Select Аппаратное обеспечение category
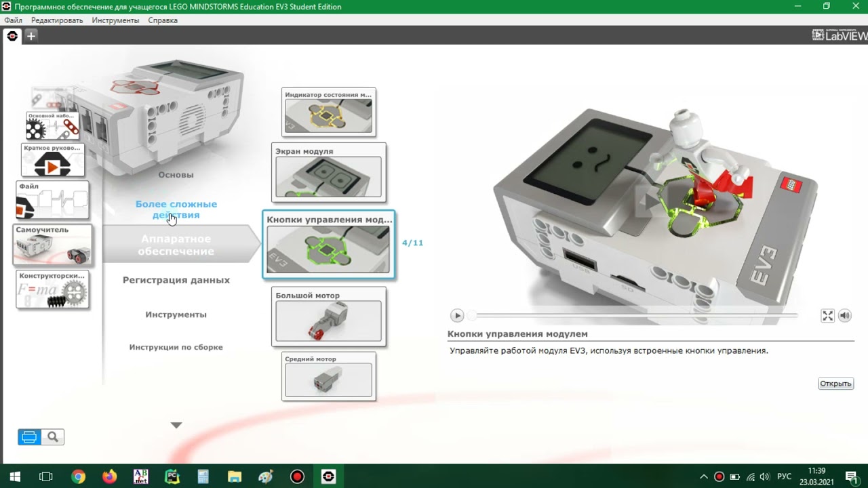The image size is (868, 488). click(x=176, y=245)
